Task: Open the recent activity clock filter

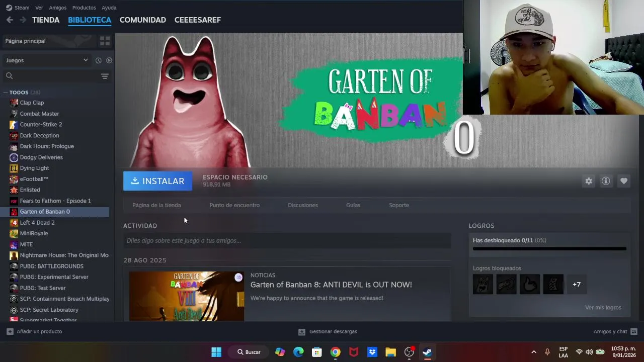Action: tap(98, 60)
